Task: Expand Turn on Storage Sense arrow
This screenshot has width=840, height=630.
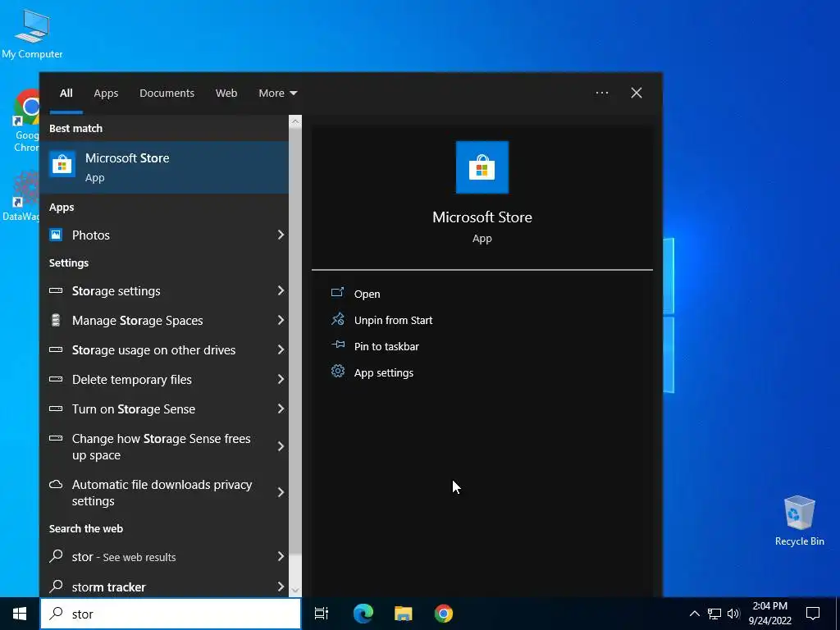Action: pyautogui.click(x=281, y=409)
